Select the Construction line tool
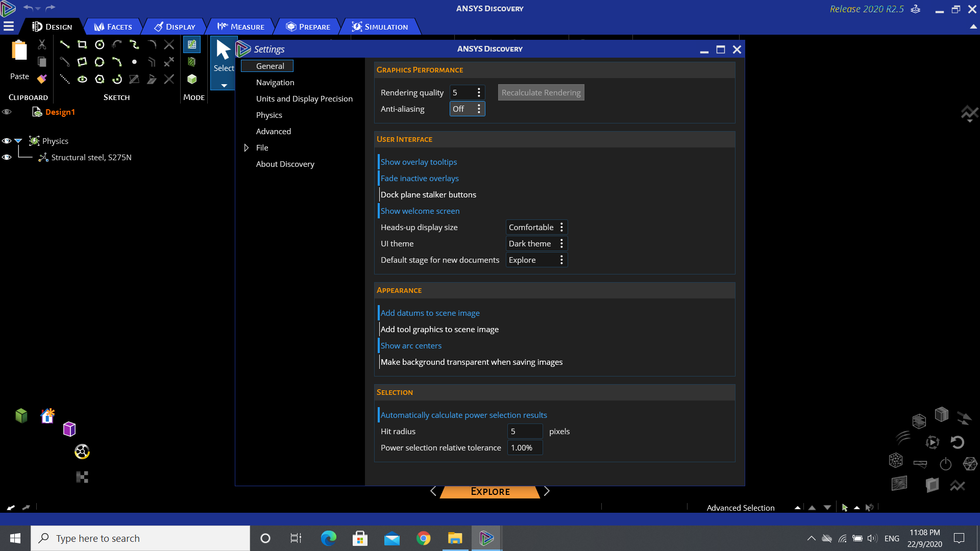The height and width of the screenshot is (551, 980). tap(65, 79)
